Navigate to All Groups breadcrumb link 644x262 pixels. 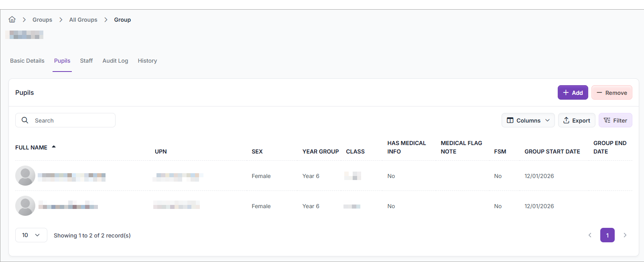coord(83,20)
